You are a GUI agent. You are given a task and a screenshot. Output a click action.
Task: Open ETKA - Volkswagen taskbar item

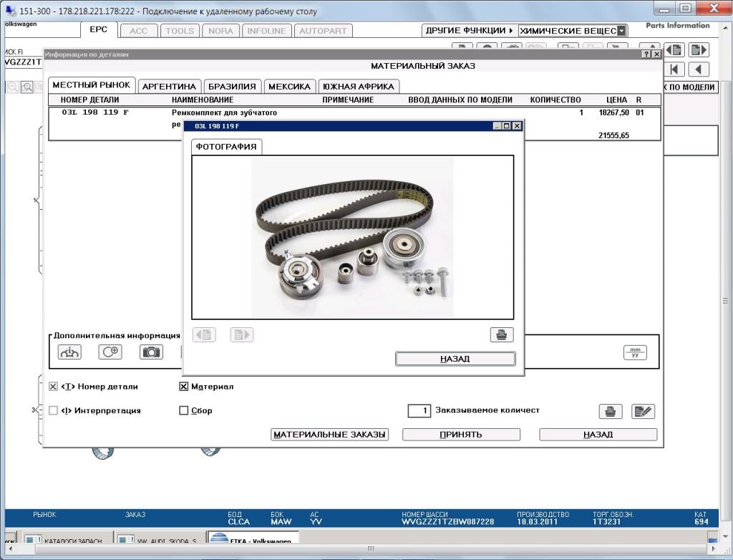tap(253, 537)
